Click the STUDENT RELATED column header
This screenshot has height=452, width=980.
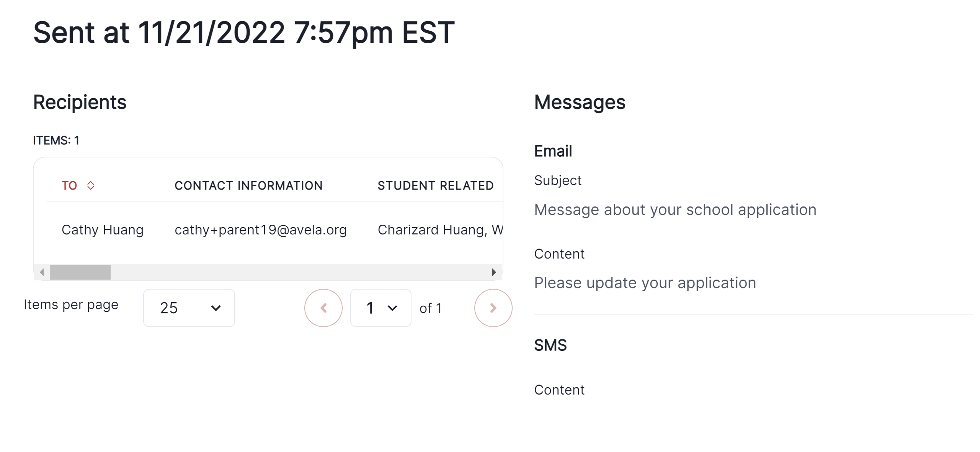click(x=436, y=186)
